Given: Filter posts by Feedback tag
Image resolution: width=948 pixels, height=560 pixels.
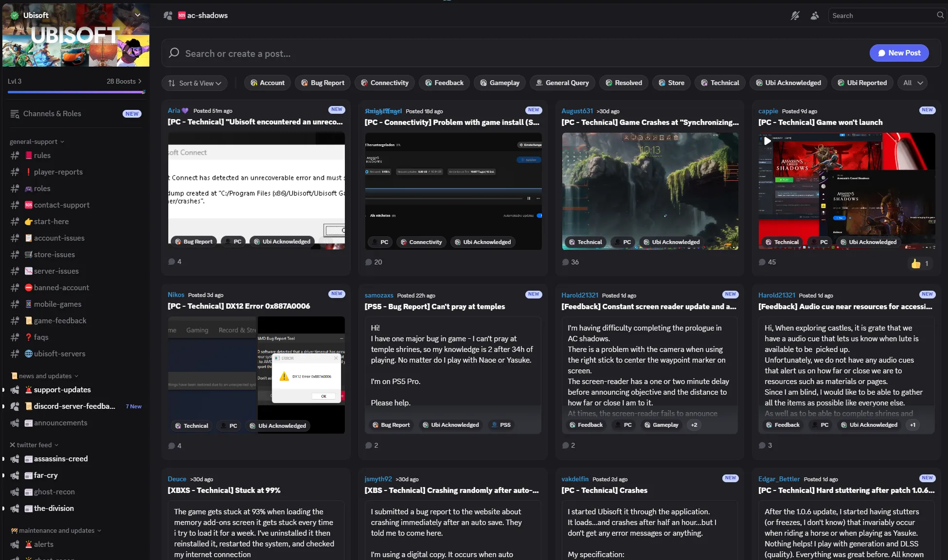Looking at the screenshot, I should [x=444, y=83].
